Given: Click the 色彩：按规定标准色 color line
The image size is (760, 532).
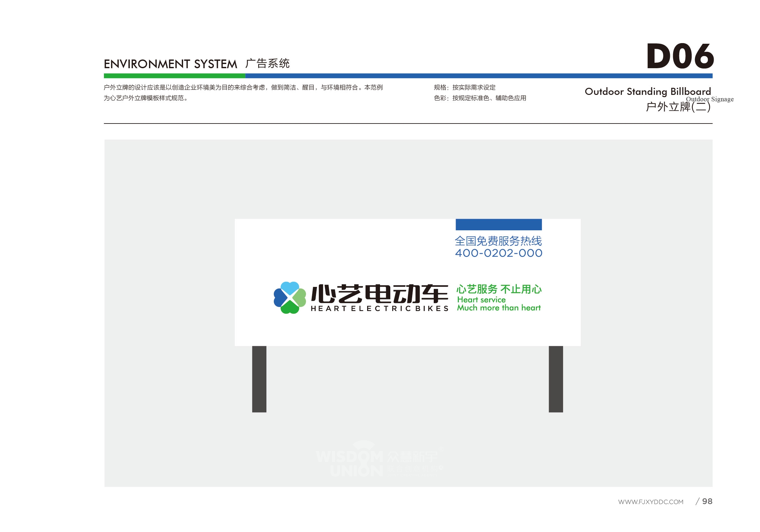Looking at the screenshot, I should pos(480,98).
